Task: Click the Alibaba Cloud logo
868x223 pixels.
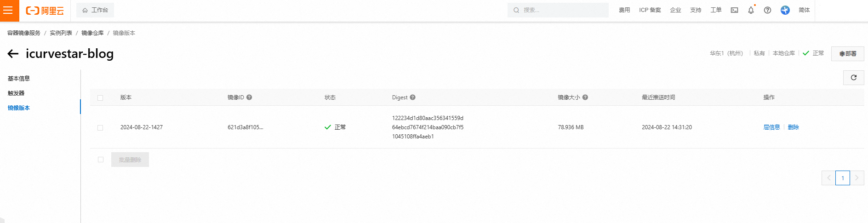Action: click(x=45, y=11)
